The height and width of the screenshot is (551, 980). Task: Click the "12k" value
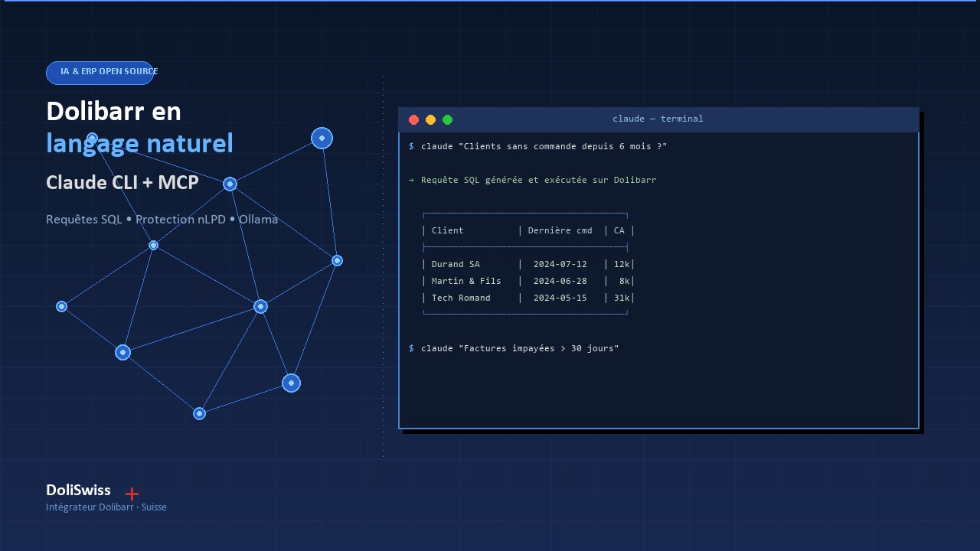click(622, 264)
